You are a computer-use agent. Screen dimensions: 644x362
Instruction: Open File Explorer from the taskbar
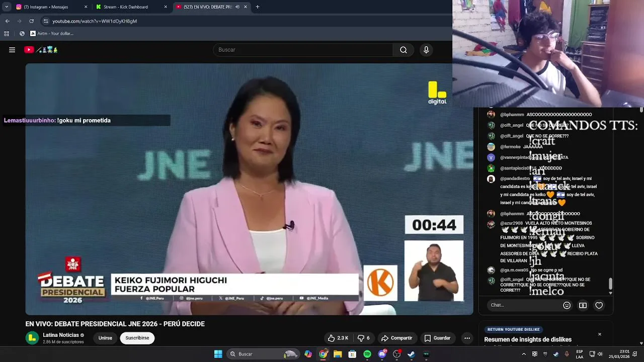(338, 354)
